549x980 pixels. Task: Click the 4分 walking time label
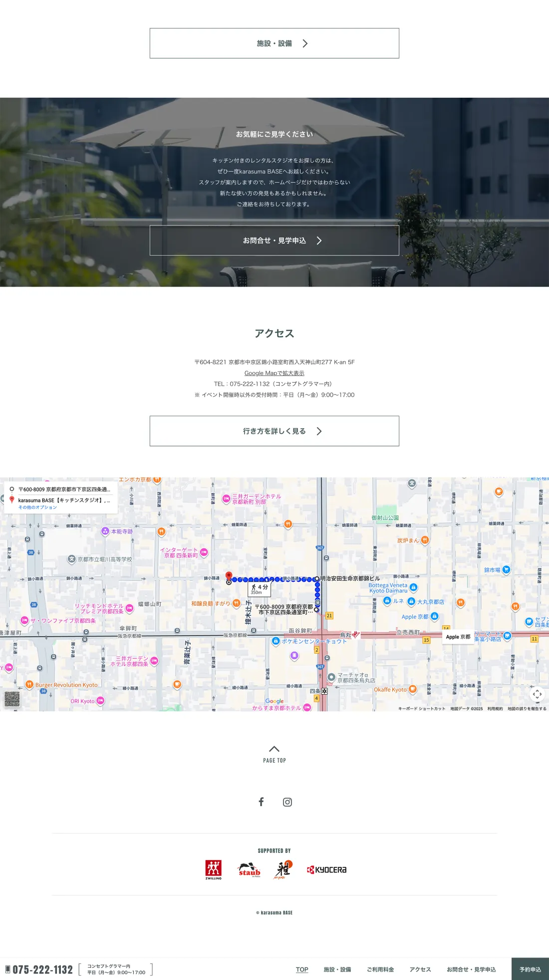coord(260,589)
